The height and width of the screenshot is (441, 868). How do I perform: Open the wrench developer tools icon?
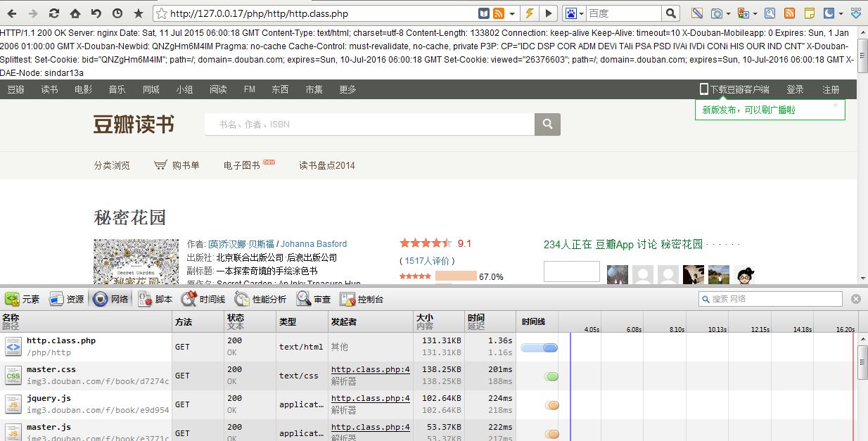pos(770,13)
